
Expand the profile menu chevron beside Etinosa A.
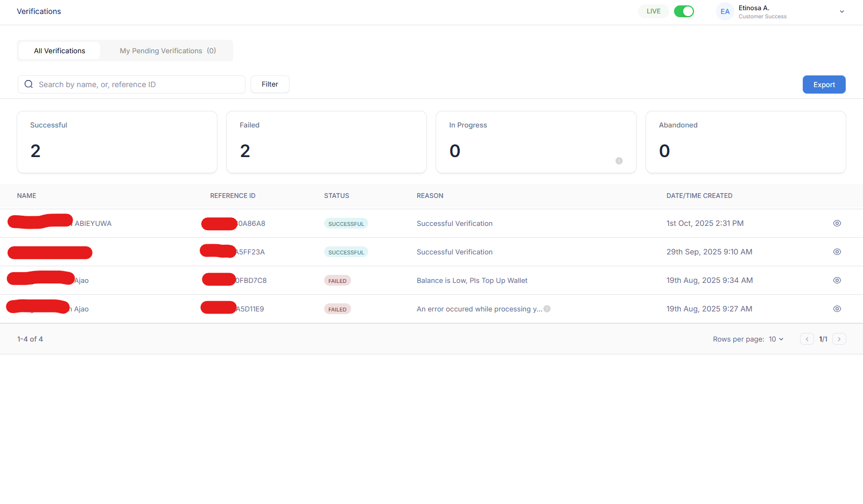pos(842,11)
